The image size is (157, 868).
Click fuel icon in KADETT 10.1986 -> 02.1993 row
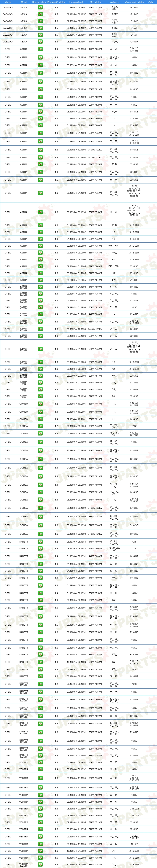coord(40,655)
